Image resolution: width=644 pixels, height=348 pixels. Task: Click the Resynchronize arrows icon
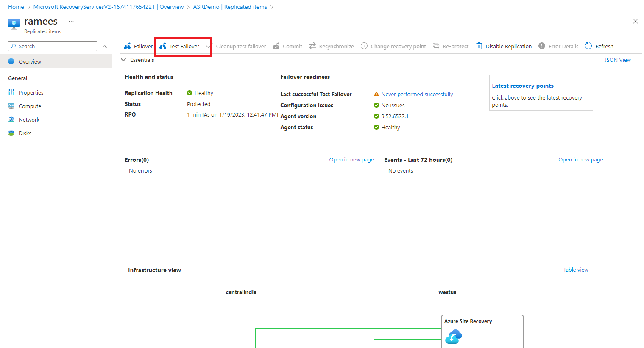click(312, 46)
